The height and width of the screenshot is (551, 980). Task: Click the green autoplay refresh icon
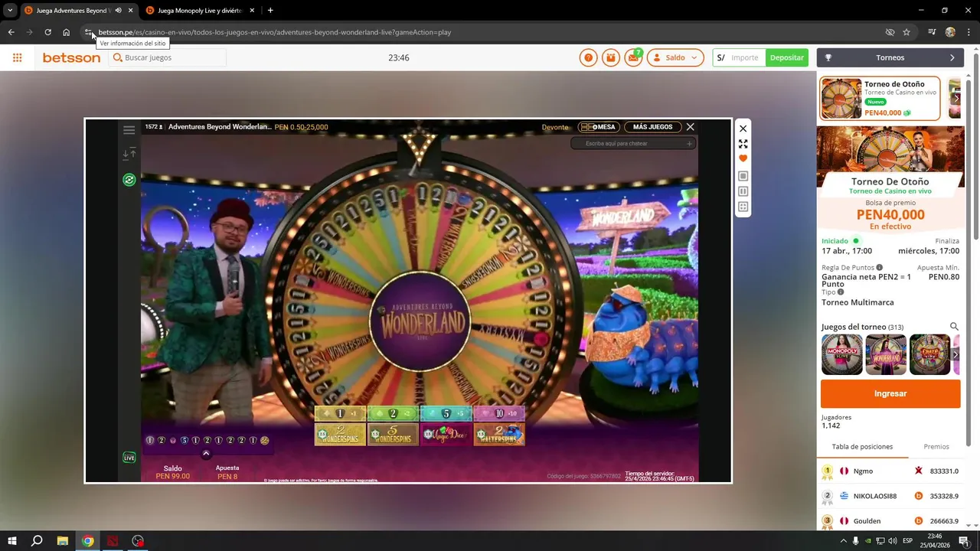[x=129, y=180]
